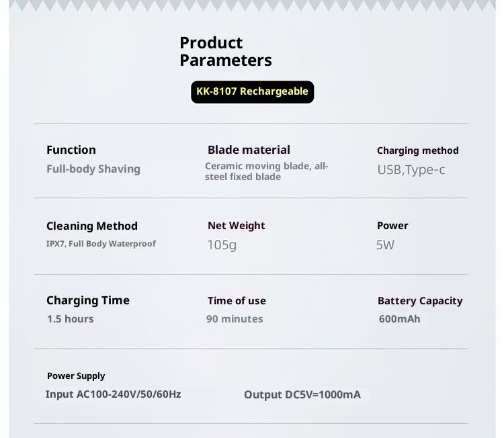Screen dimensions: 504x438
Task: Click the Input AC100-240V/50/60Hz text
Action: pos(113,394)
